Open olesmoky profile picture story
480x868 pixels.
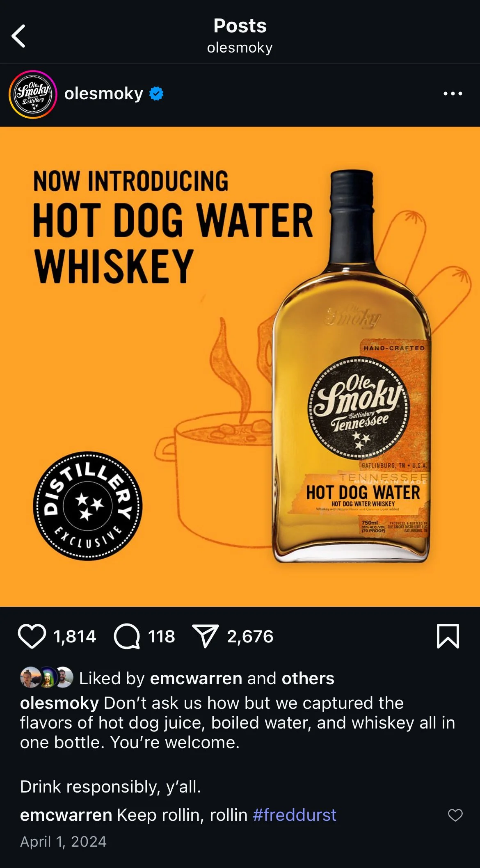(33, 94)
